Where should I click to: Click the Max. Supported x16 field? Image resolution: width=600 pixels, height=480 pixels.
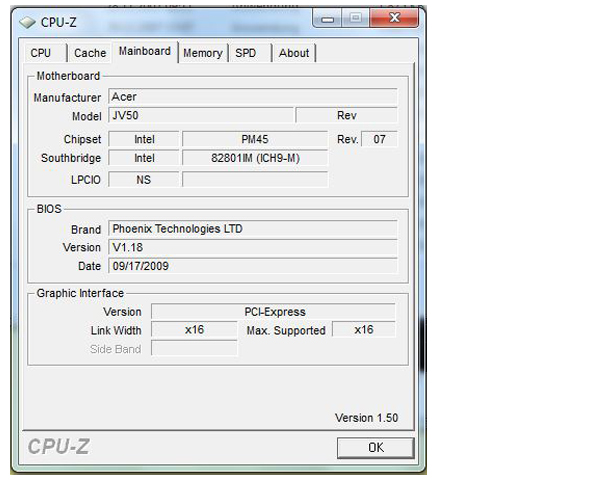[364, 330]
